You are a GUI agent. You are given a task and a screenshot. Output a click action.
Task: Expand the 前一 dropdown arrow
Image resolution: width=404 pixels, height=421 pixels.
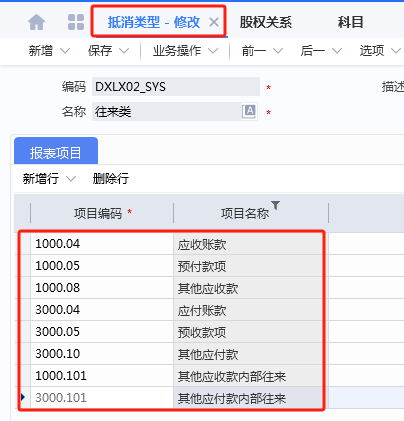278,51
